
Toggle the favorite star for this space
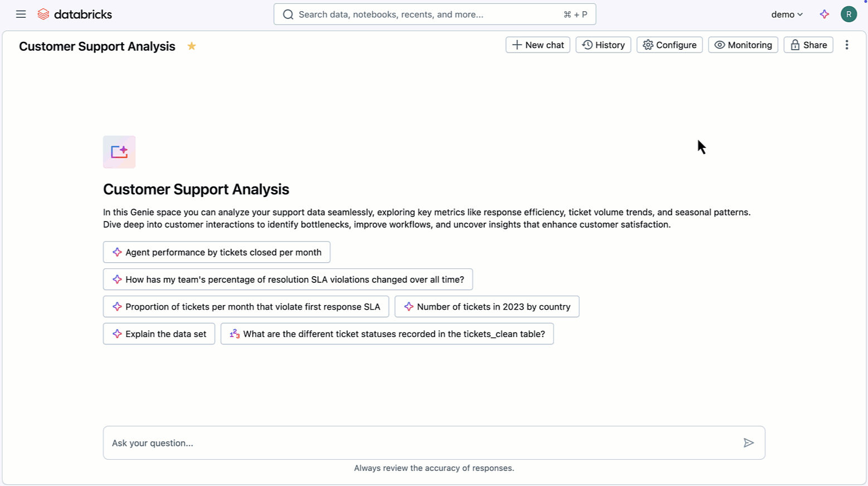tap(191, 46)
